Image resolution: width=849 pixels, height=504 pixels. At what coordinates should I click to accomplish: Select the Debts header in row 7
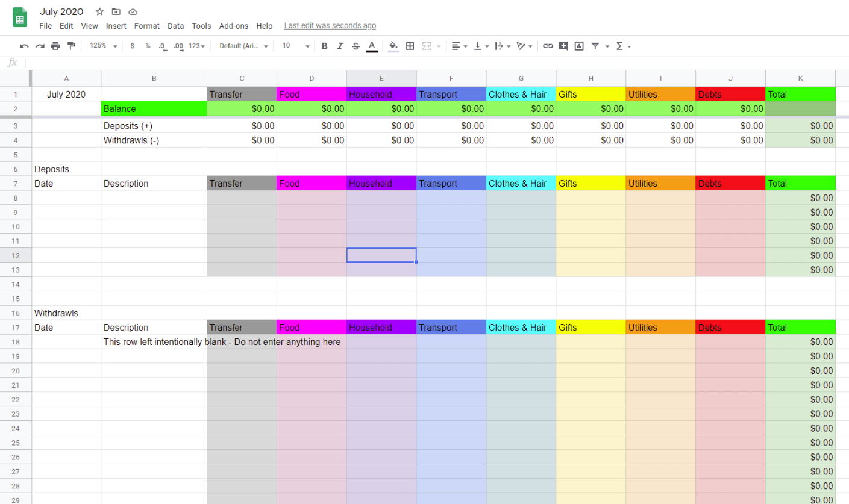(x=731, y=183)
